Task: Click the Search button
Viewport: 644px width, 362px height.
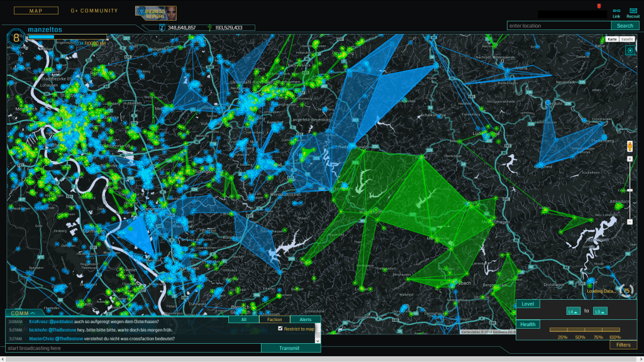Action: (x=625, y=26)
